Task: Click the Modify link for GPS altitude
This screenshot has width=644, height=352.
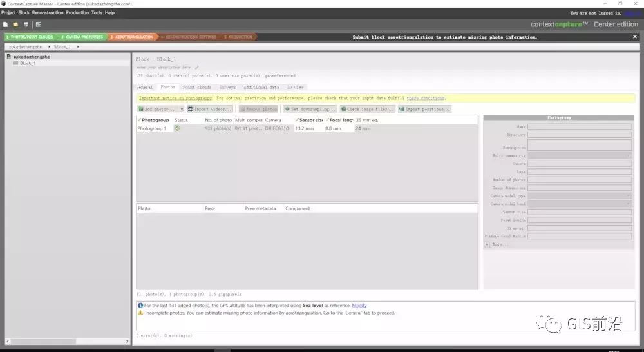Action: [359, 305]
